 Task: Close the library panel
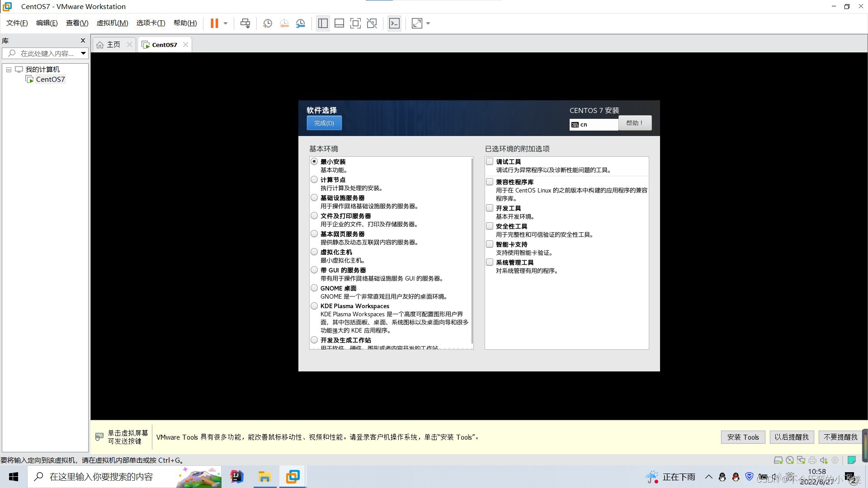click(83, 41)
